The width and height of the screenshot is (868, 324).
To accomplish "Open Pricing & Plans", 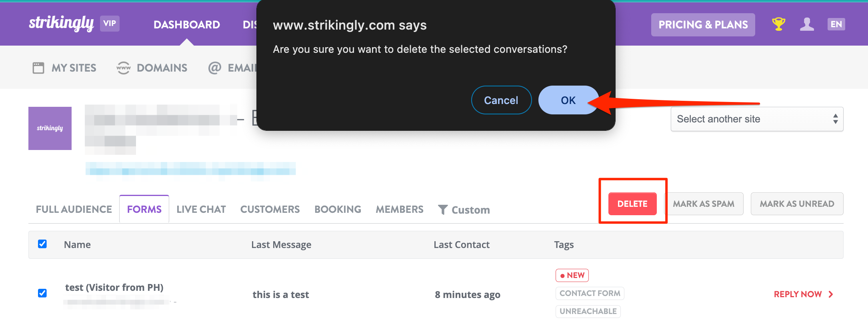I will pos(703,25).
